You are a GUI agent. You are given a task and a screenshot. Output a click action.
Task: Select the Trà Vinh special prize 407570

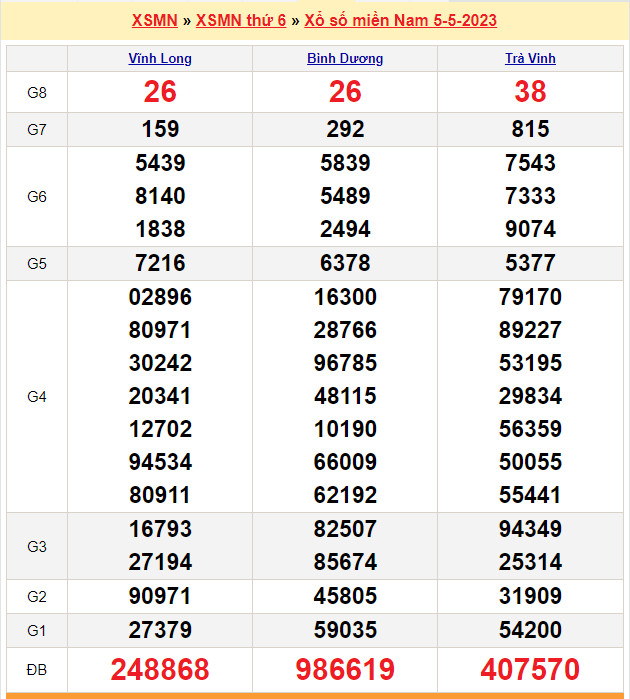click(x=530, y=669)
